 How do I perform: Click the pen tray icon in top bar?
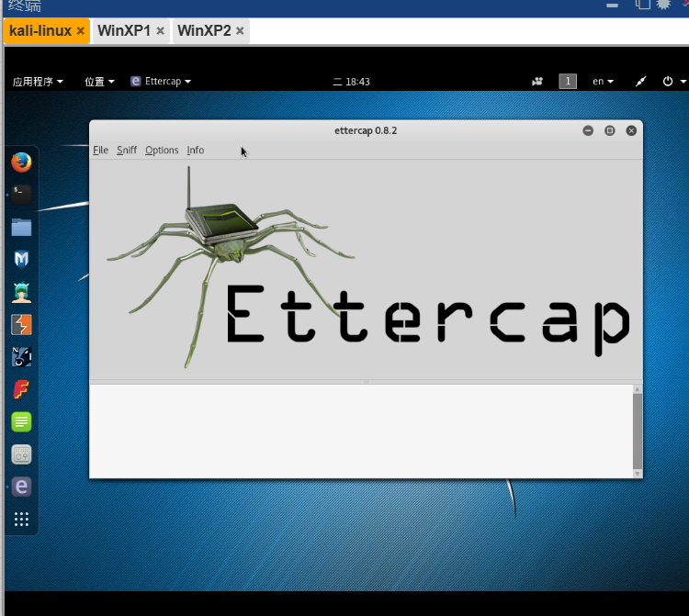tap(640, 81)
